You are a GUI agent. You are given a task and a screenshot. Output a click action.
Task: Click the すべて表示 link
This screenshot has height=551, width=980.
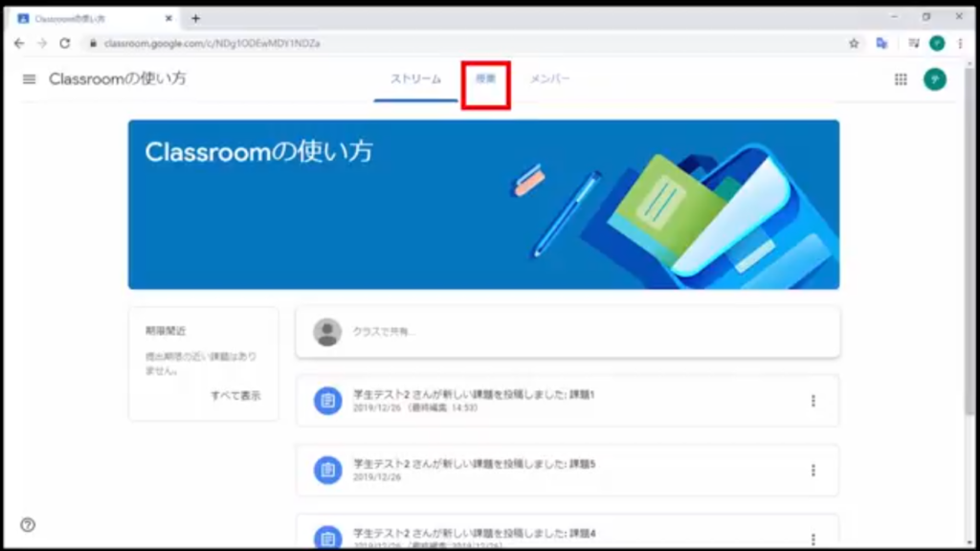pos(235,395)
